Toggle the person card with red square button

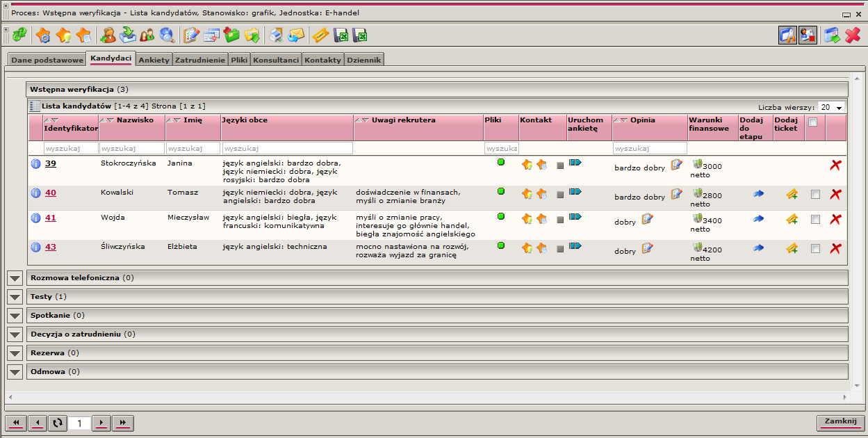click(x=808, y=35)
